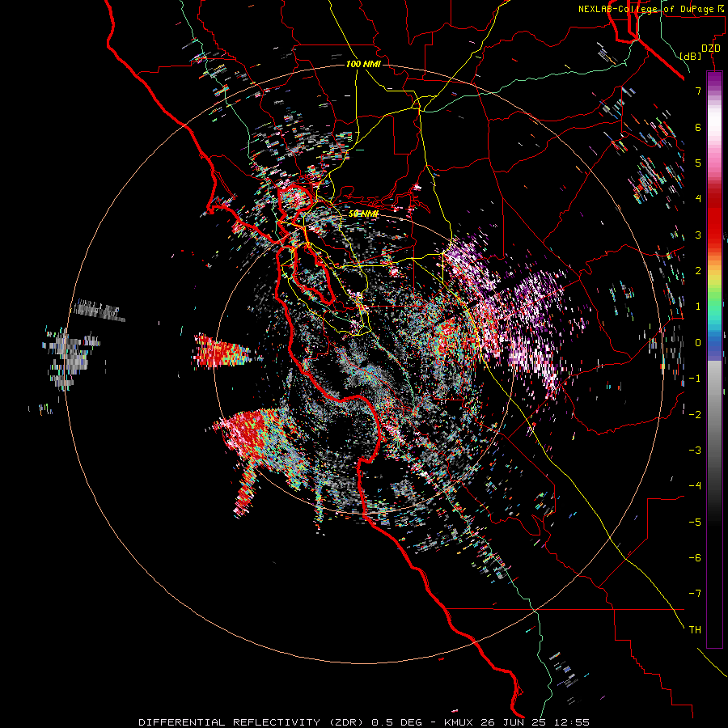Select the 100 NMI range ring label

point(363,64)
